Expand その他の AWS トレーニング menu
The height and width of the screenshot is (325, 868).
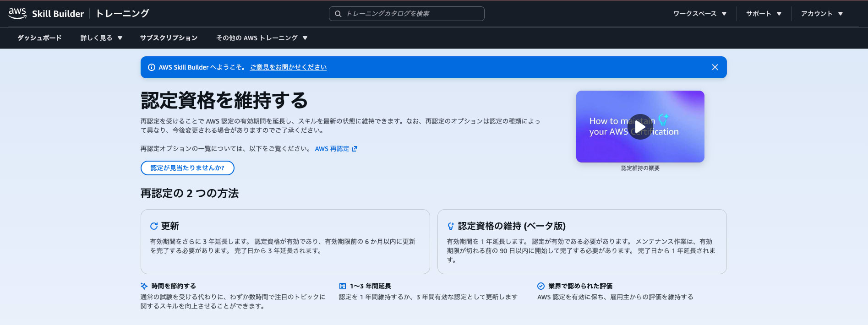click(262, 38)
